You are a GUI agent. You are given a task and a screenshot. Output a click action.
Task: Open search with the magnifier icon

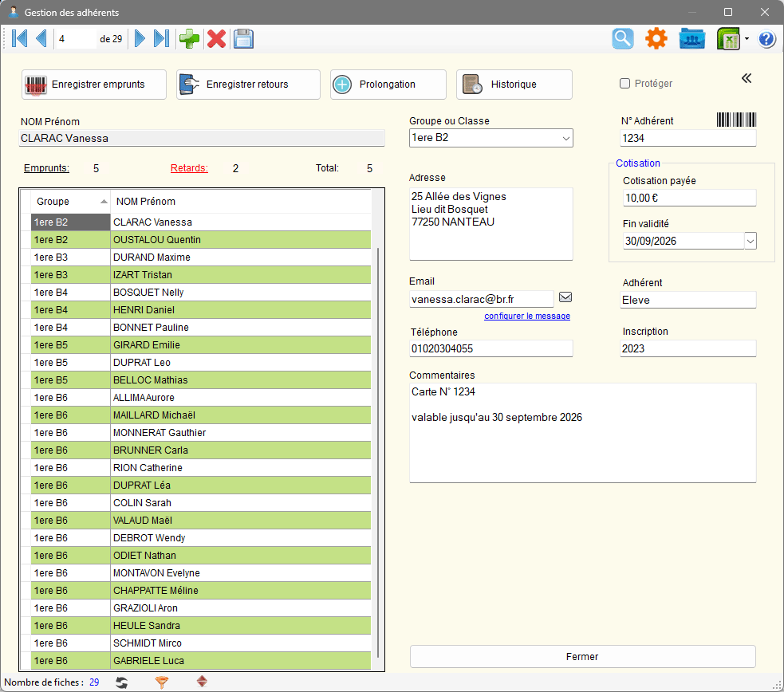click(623, 38)
